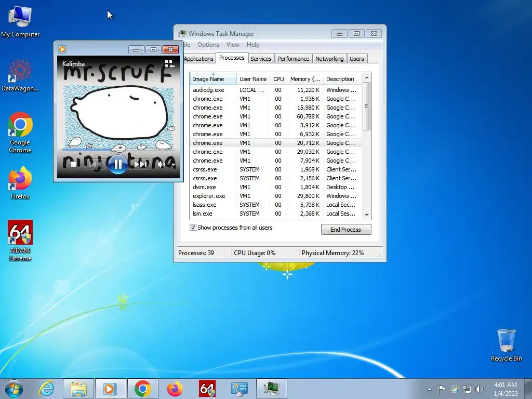Viewport: 532px width, 399px height.
Task: Switch to the Networking tab
Action: point(329,59)
